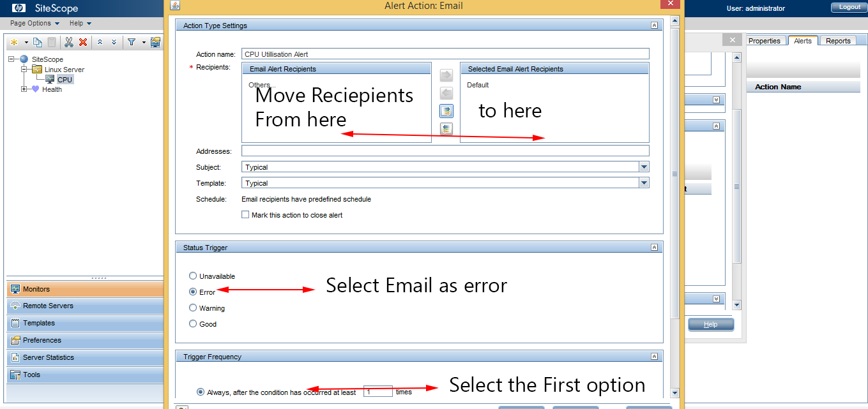Select the Always after condition radio button
This screenshot has height=409, width=868.
pos(201,392)
